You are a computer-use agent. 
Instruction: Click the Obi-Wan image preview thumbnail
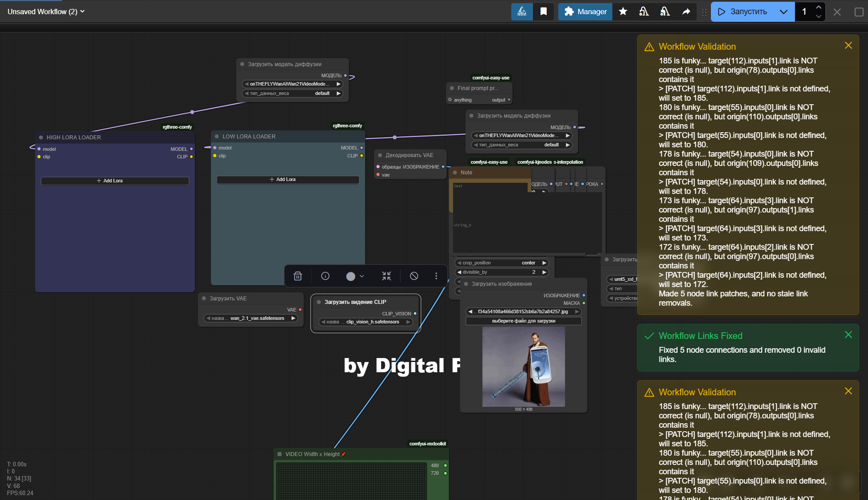524,366
